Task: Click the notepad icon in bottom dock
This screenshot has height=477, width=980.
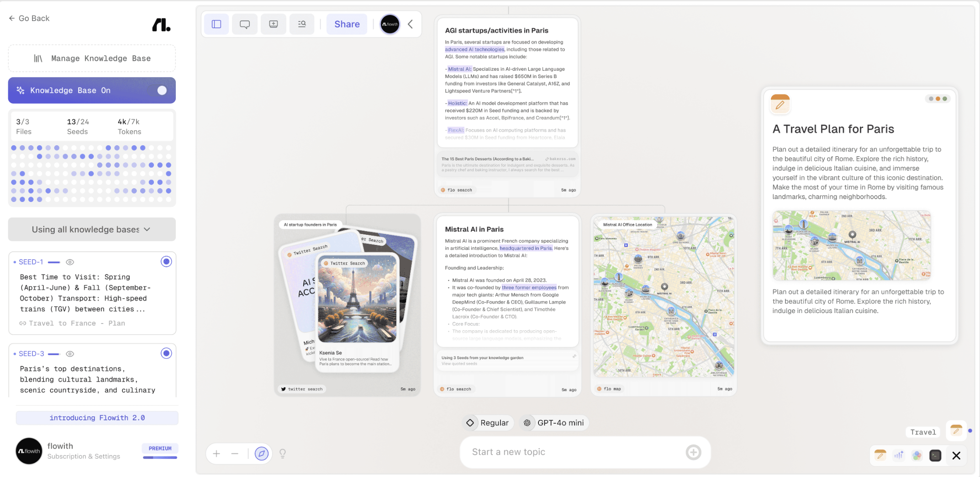Action: pos(880,456)
